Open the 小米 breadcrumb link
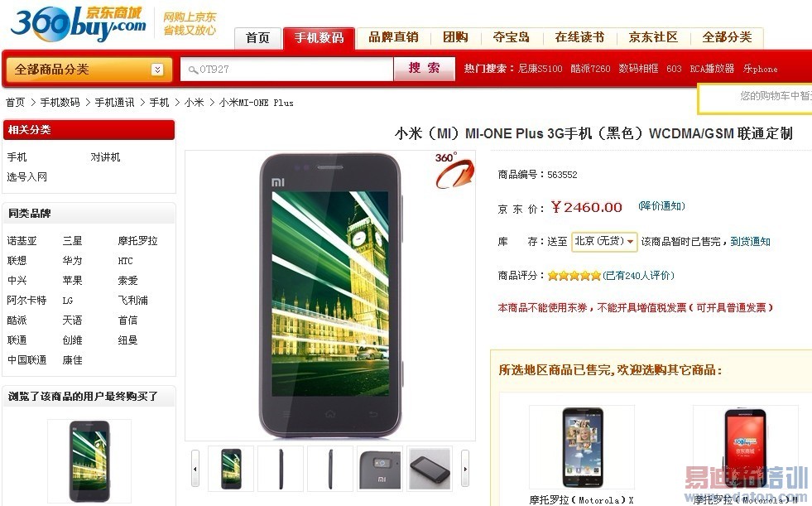 coord(195,103)
